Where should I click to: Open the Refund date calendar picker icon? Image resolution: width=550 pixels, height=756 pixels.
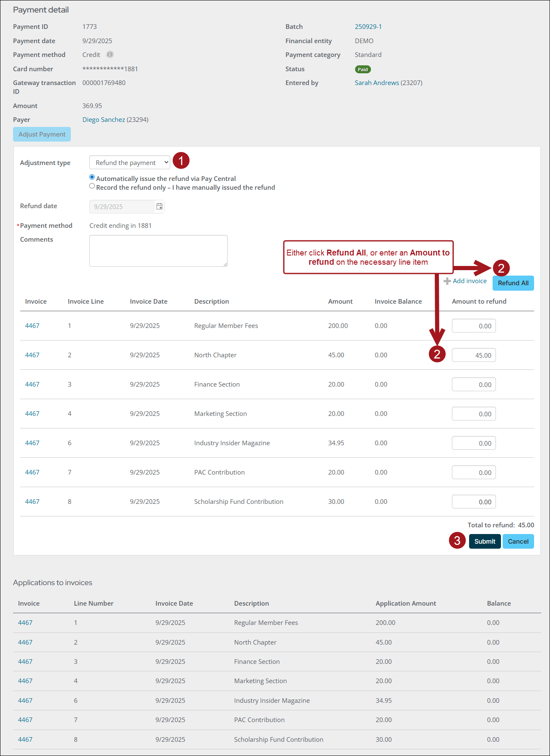point(159,206)
